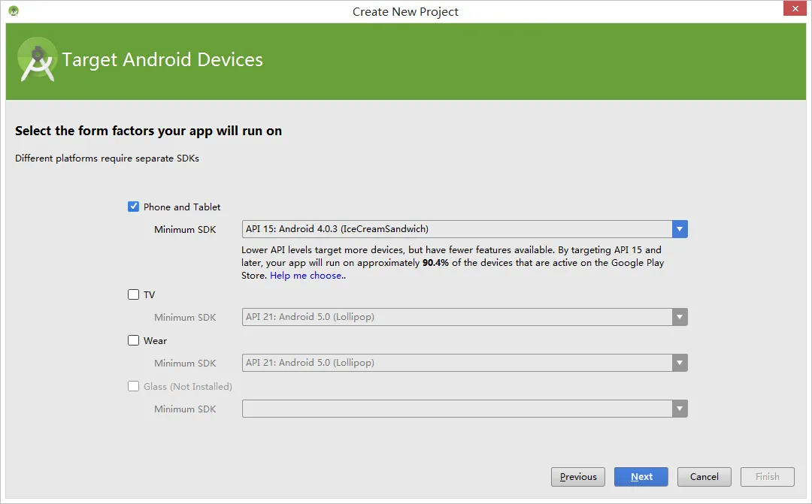Screen dimensions: 812x504
Task: Click the greyed-out Finish button
Action: pos(767,476)
